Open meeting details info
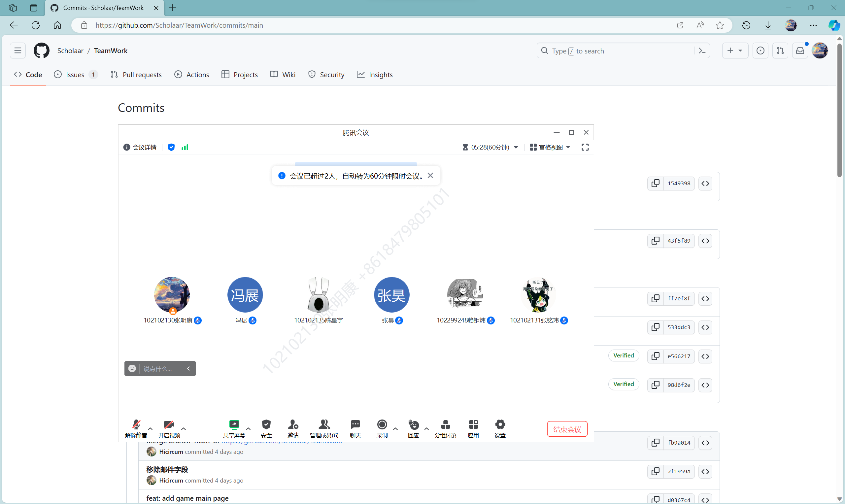 (140, 147)
